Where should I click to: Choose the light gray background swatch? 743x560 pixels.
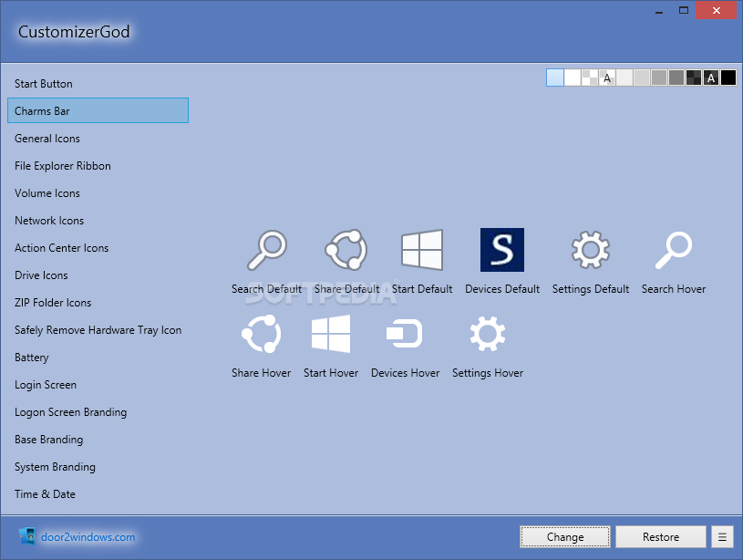click(x=642, y=78)
